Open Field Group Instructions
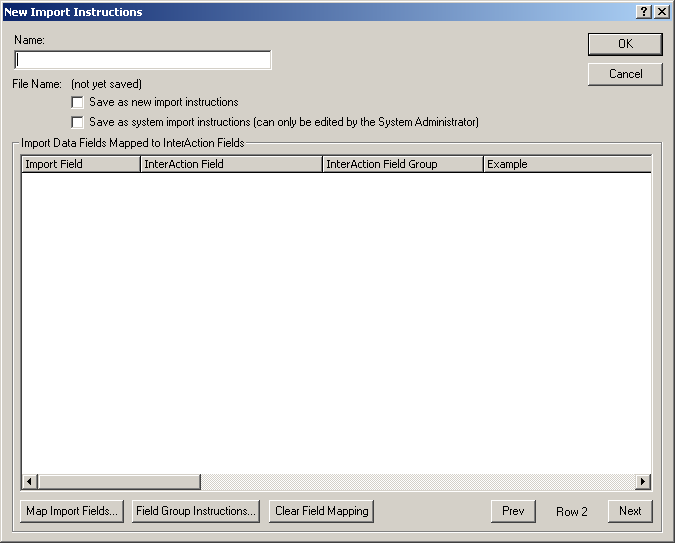 [x=196, y=511]
